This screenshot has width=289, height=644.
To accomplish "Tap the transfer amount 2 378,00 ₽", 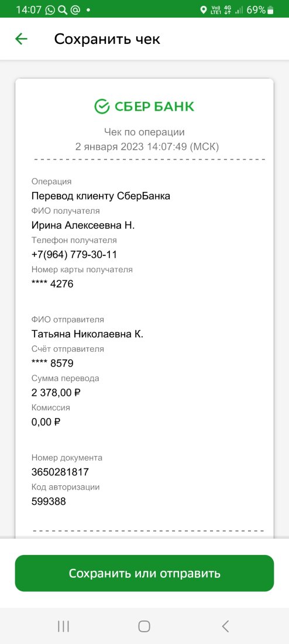I will click(x=56, y=393).
